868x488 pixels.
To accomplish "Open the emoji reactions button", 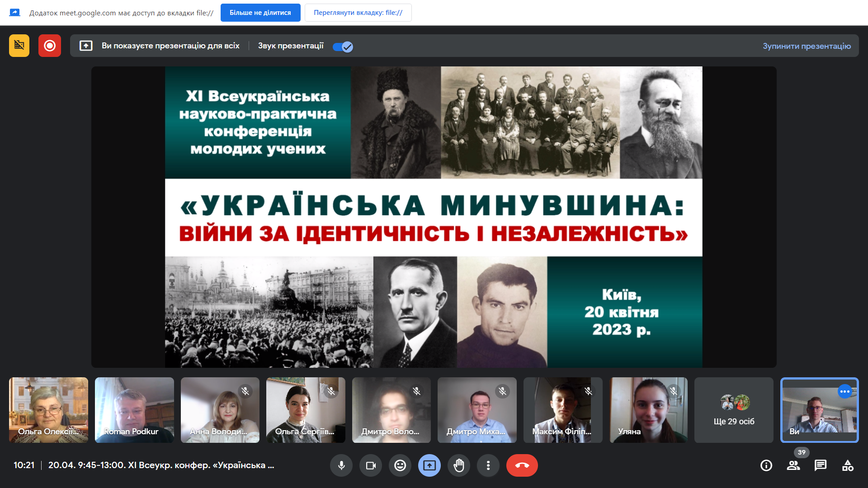I will (x=400, y=465).
